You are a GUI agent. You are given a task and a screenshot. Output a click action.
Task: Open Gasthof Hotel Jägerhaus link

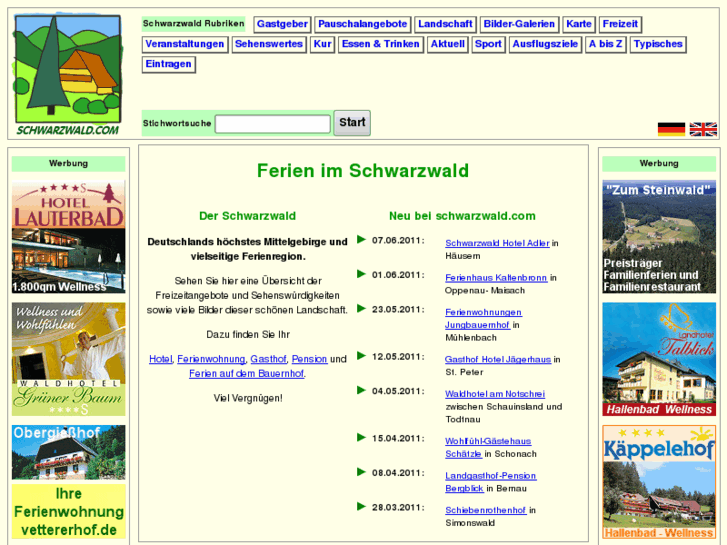pos(498,359)
